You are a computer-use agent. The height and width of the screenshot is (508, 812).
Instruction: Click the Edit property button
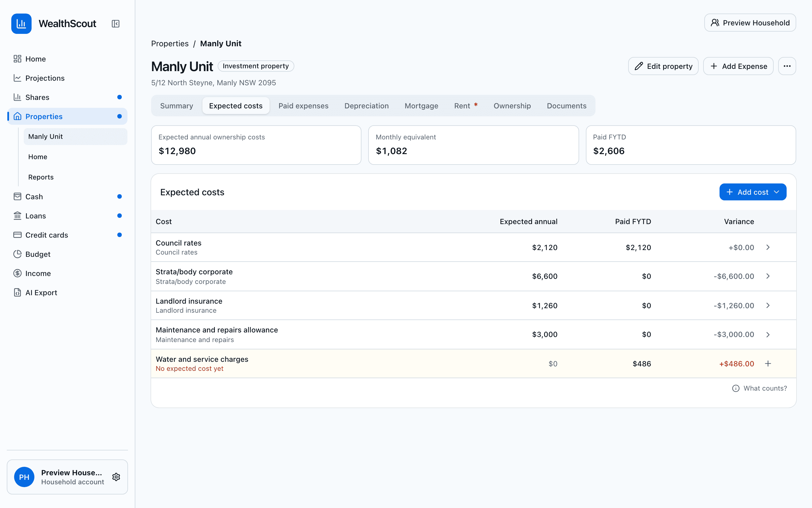tap(663, 66)
